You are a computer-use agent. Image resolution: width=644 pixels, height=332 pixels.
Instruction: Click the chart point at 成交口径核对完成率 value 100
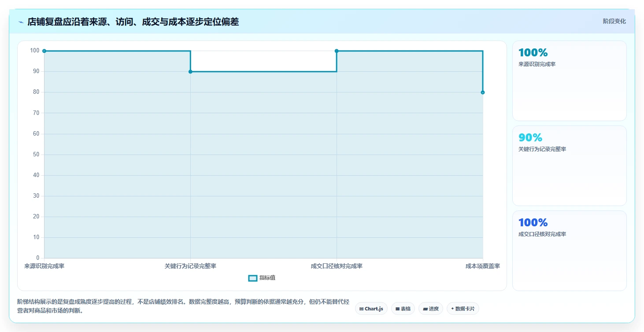click(337, 51)
